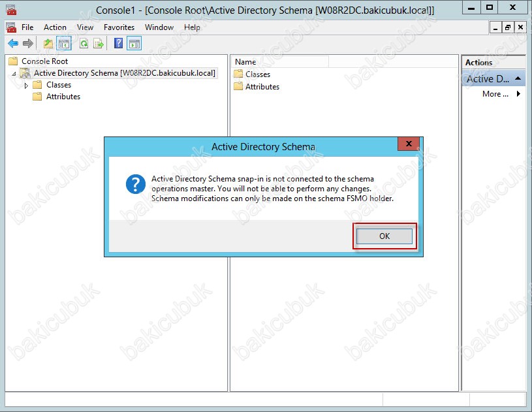Click the Name column header
Image resolution: width=532 pixels, height=412 pixels.
(280, 62)
